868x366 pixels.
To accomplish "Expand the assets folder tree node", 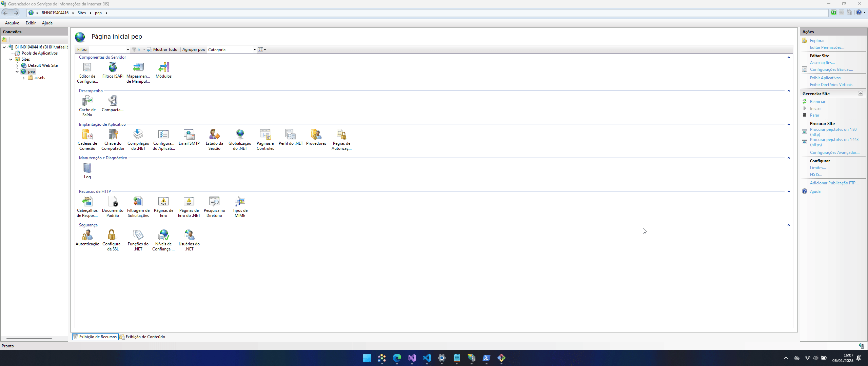I will coord(24,78).
